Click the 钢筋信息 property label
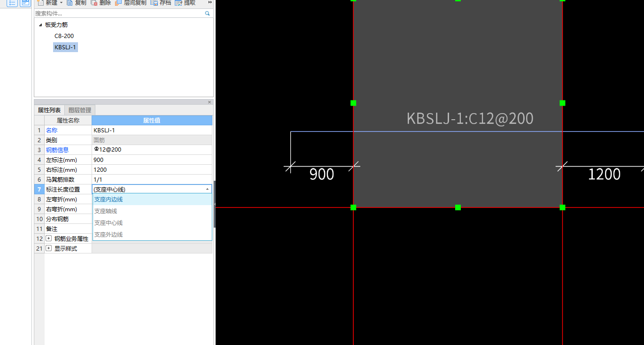 pos(57,150)
